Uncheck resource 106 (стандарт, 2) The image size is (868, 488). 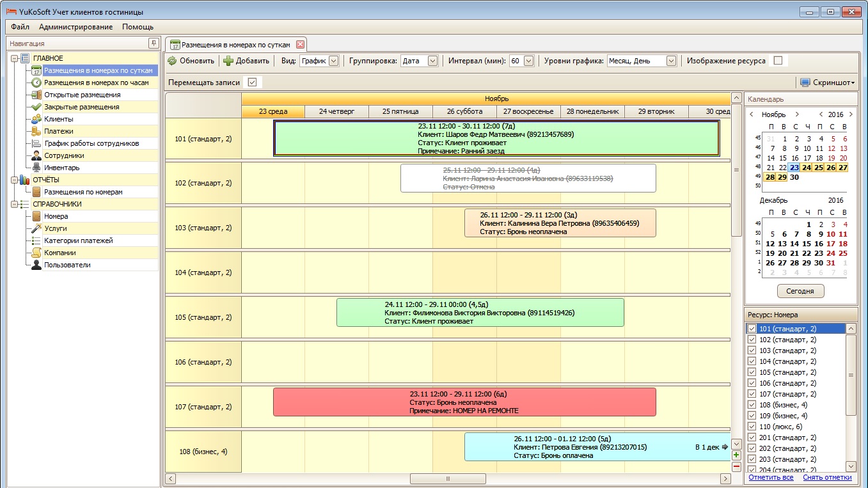(752, 383)
